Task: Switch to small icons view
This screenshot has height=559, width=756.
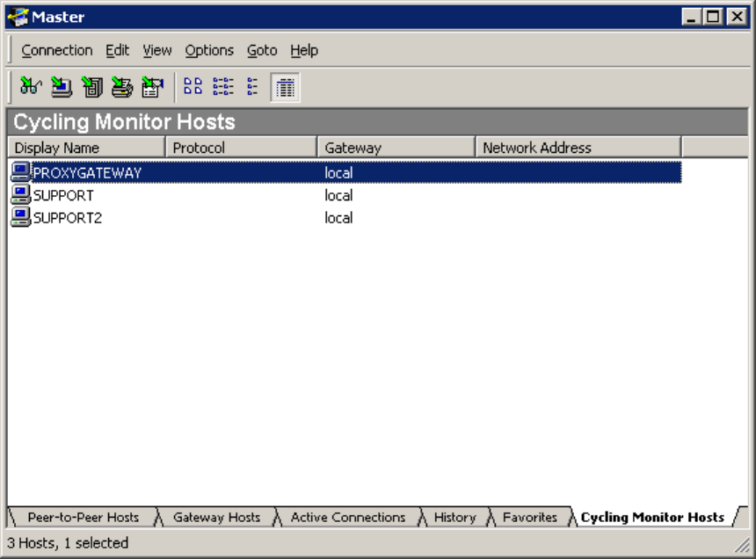Action: pyautogui.click(x=223, y=87)
